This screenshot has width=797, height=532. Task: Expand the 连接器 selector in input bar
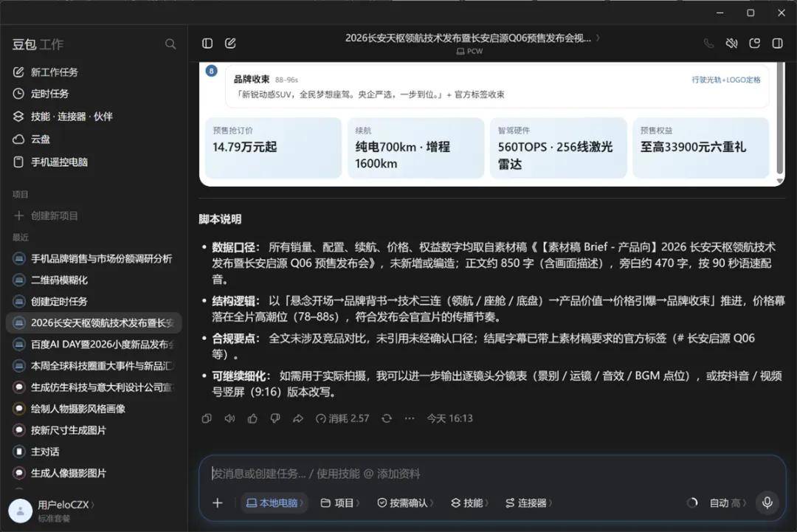[x=528, y=502]
